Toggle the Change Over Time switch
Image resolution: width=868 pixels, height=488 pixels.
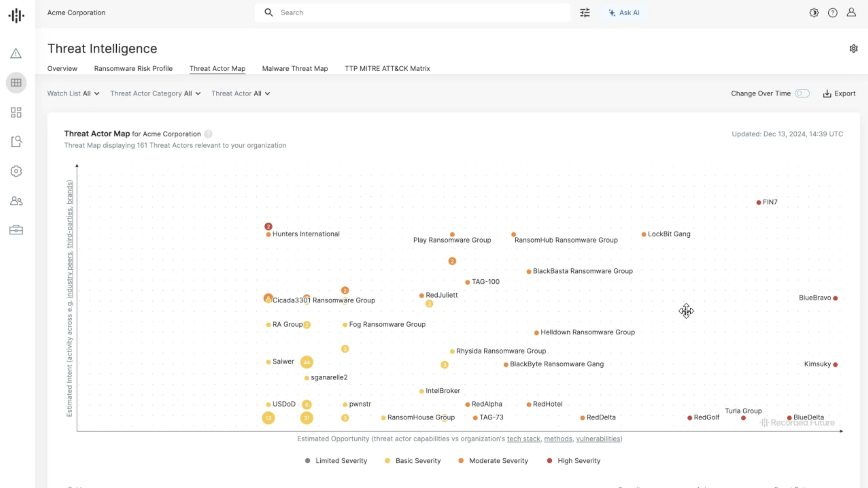pyautogui.click(x=802, y=93)
